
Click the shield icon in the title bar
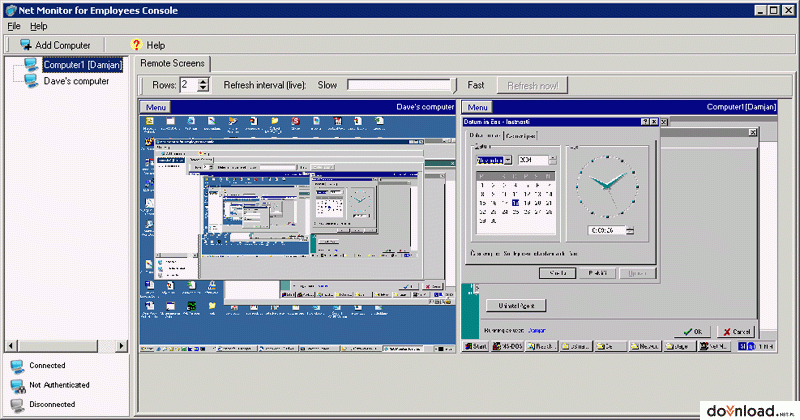point(10,10)
